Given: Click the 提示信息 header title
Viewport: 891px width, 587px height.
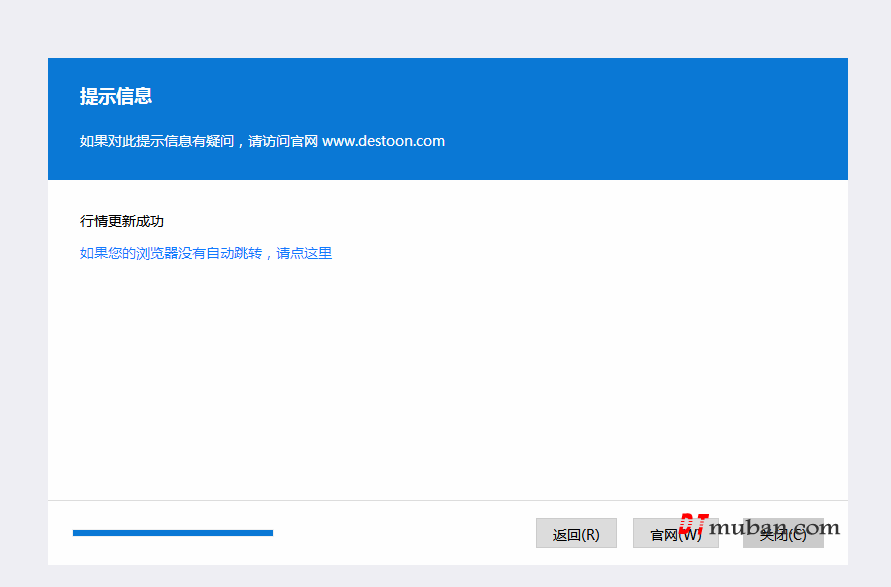Looking at the screenshot, I should pos(116,97).
